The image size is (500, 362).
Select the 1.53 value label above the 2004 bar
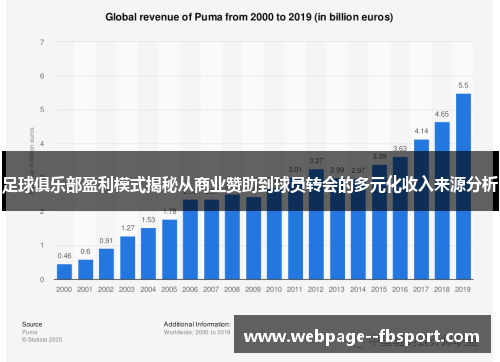(x=148, y=220)
